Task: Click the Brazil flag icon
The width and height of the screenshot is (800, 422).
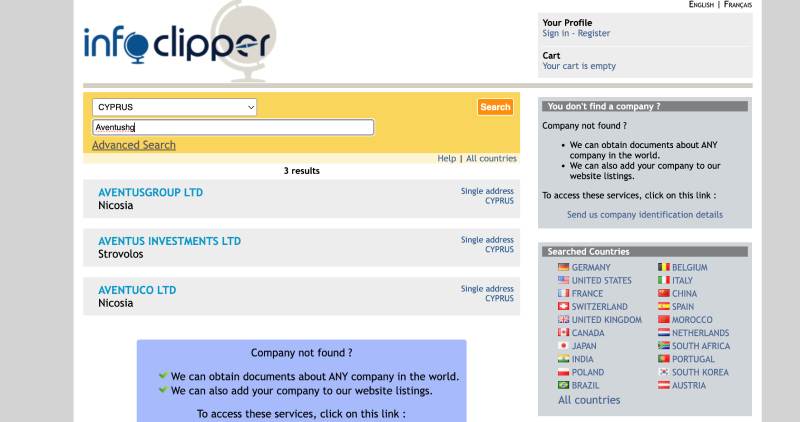Action: pyautogui.click(x=563, y=385)
